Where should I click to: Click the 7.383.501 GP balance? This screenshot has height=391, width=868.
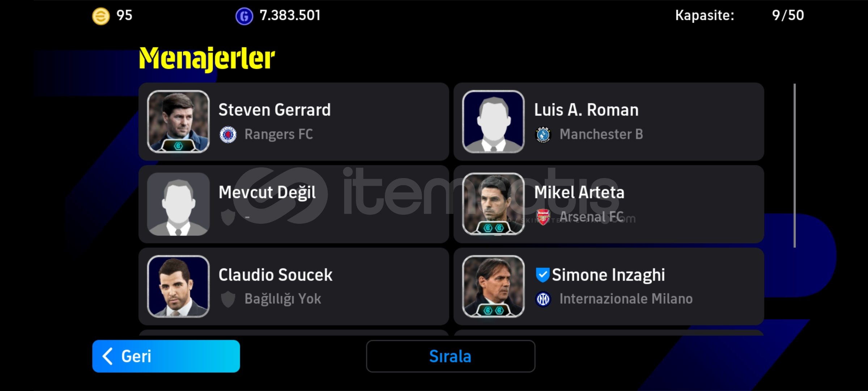[x=290, y=16]
